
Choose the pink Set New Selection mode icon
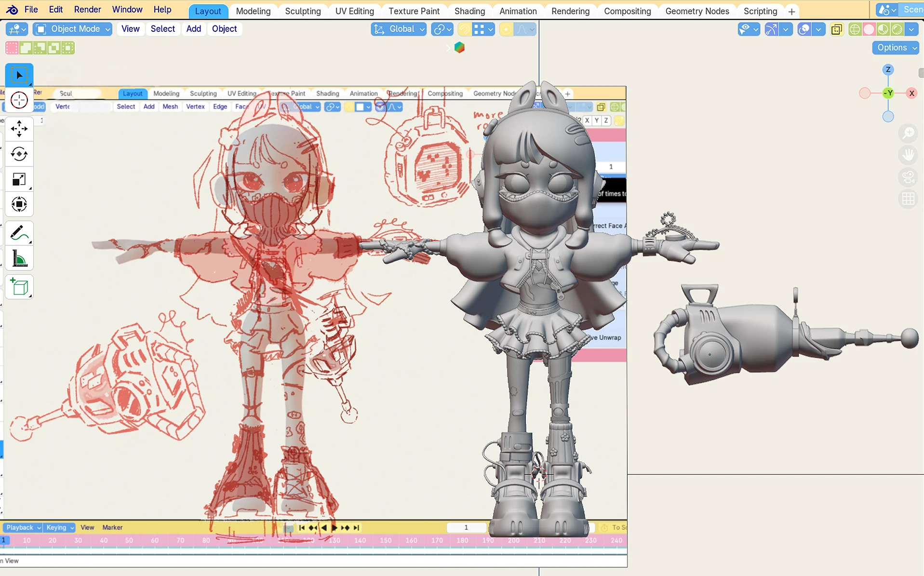point(12,48)
